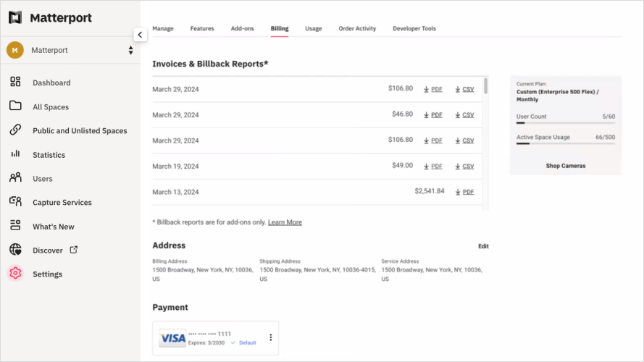Go to Statistics in the sidebar
The width and height of the screenshot is (644, 362).
pyautogui.click(x=49, y=155)
